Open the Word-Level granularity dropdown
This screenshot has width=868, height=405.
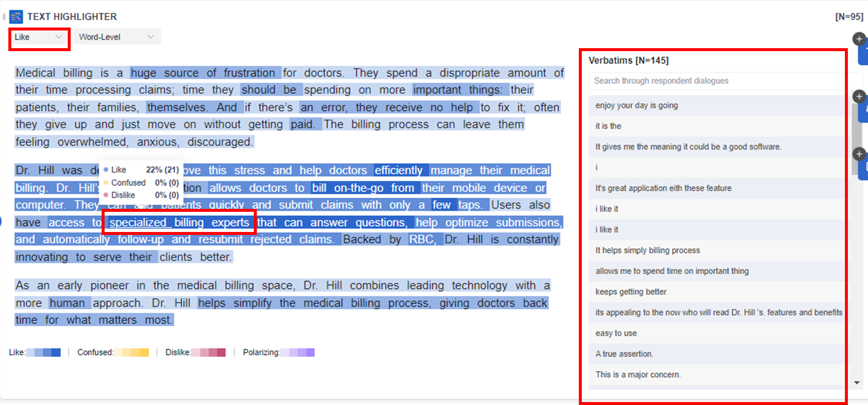point(117,37)
